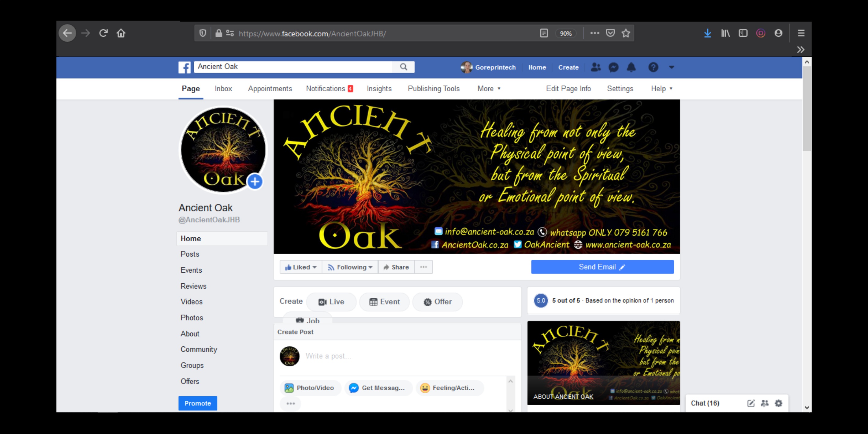The width and height of the screenshot is (868, 434).
Task: Click the Send Email button
Action: point(602,267)
